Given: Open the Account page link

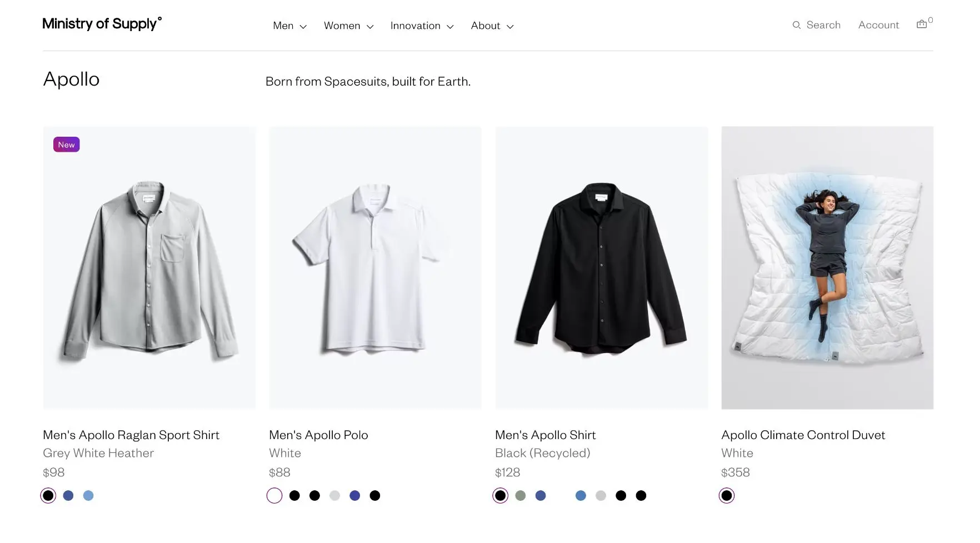Looking at the screenshot, I should pos(878,25).
